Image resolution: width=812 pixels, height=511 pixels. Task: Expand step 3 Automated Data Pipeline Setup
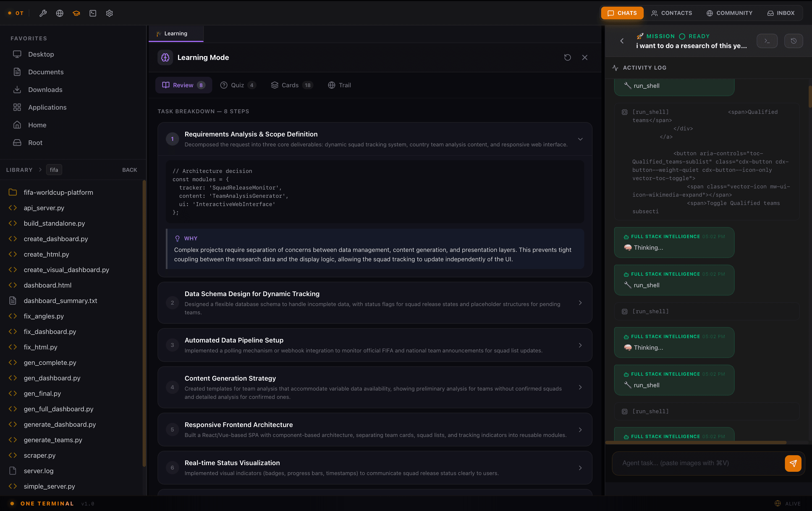[x=580, y=345]
